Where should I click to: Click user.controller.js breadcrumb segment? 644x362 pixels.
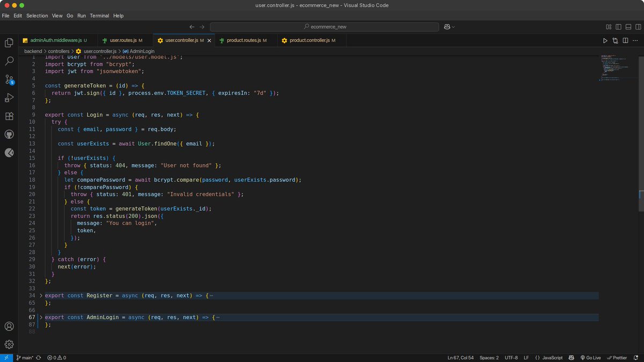point(96,51)
